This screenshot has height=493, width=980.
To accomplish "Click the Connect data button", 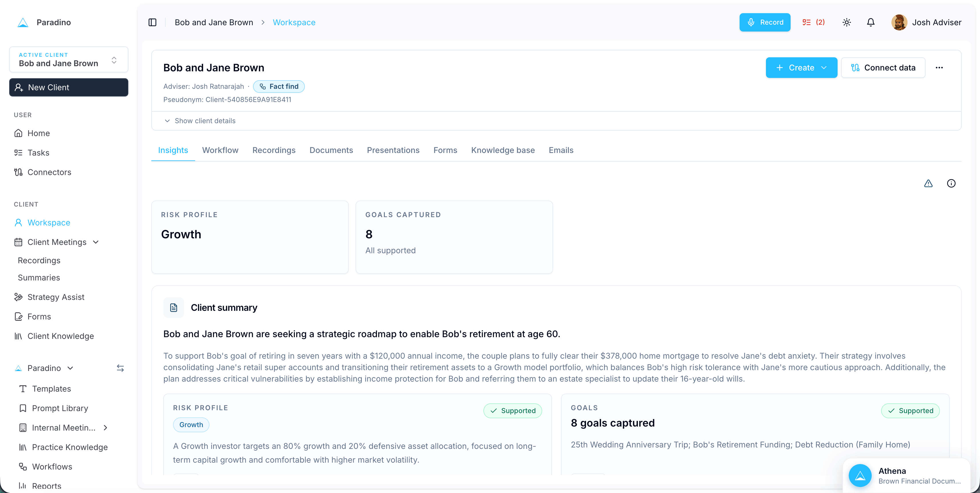I will [883, 68].
